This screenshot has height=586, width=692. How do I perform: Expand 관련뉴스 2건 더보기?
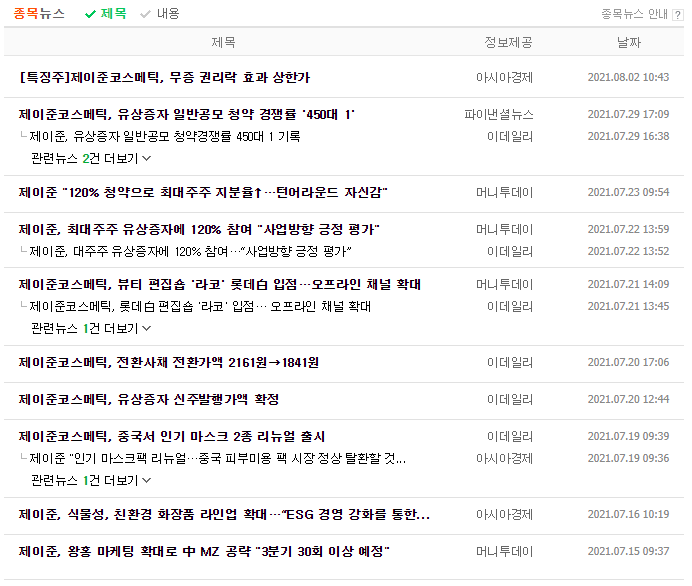(x=91, y=158)
